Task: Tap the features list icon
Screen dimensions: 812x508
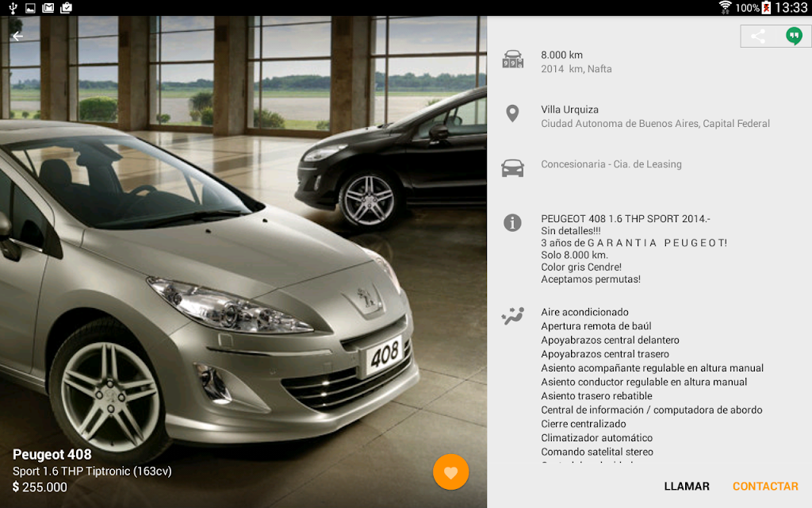Action: (513, 316)
